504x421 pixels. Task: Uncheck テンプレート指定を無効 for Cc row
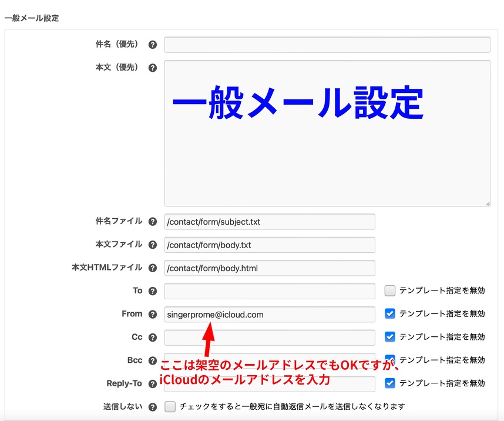390,336
